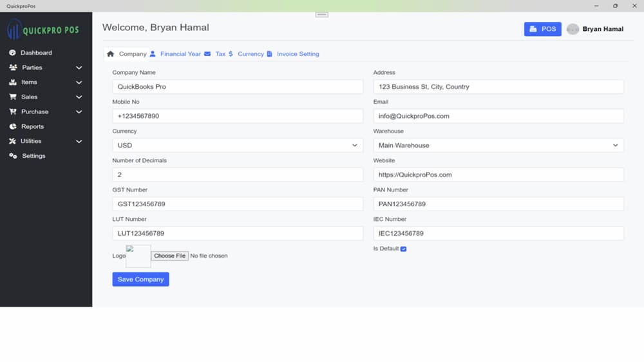Click the GST Number input field
644x362 pixels.
click(238, 204)
